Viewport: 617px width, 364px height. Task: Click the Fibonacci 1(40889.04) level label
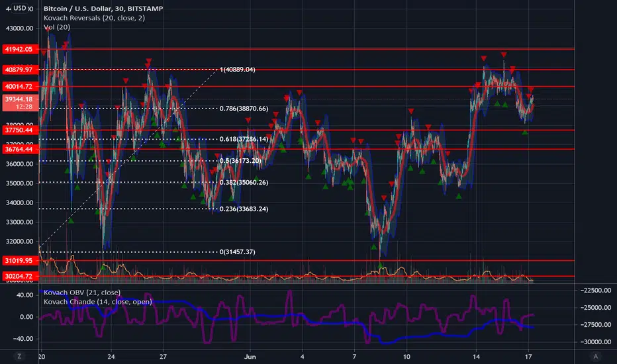coord(237,69)
